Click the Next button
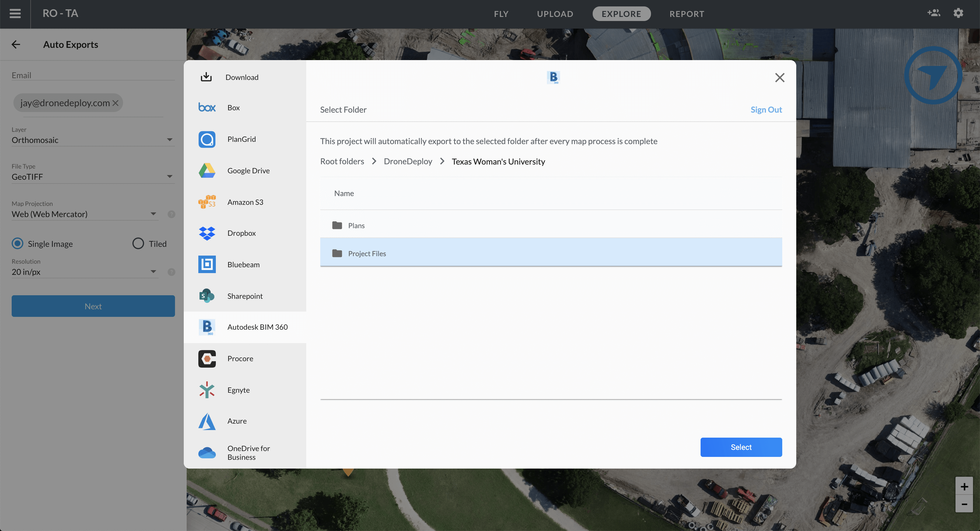 tap(93, 306)
